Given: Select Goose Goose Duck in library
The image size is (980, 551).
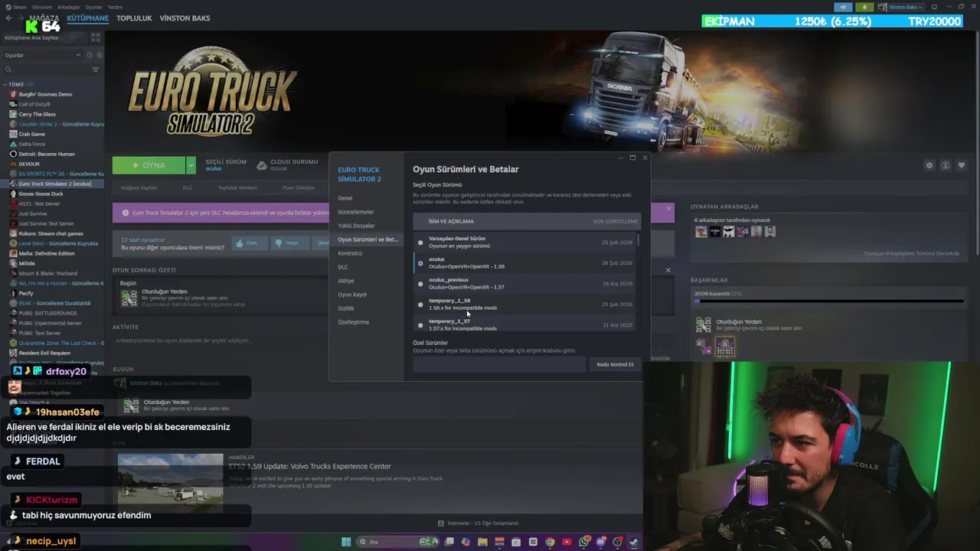Looking at the screenshot, I should [41, 194].
